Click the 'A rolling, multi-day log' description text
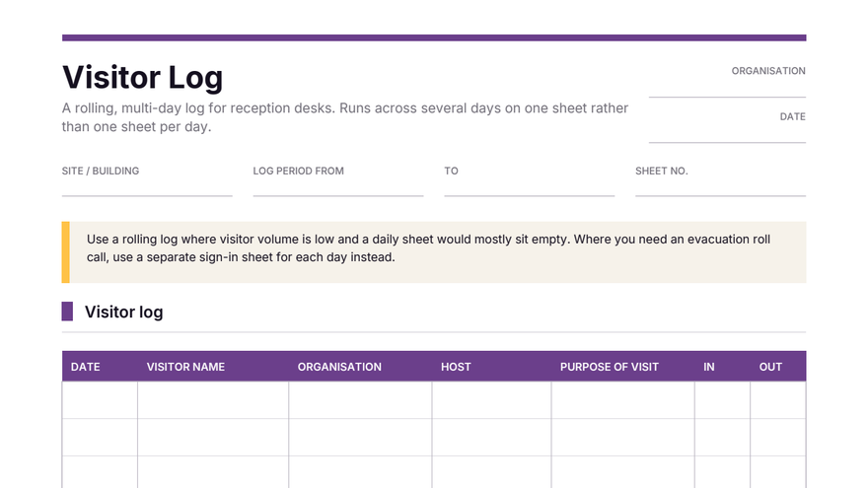 coord(345,117)
